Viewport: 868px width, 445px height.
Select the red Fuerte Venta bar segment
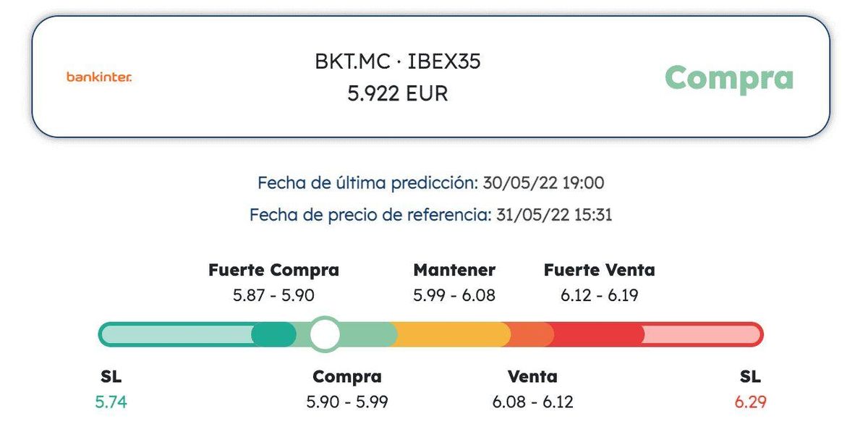click(x=597, y=334)
